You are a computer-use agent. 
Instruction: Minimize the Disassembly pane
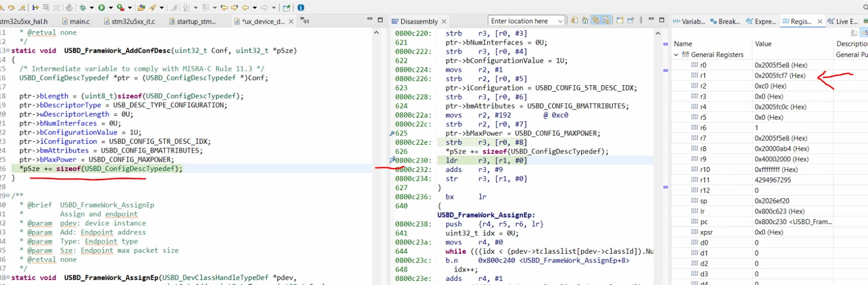[651, 20]
